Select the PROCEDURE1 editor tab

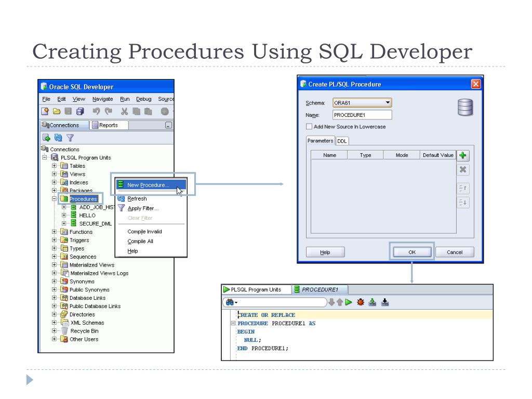320,289
